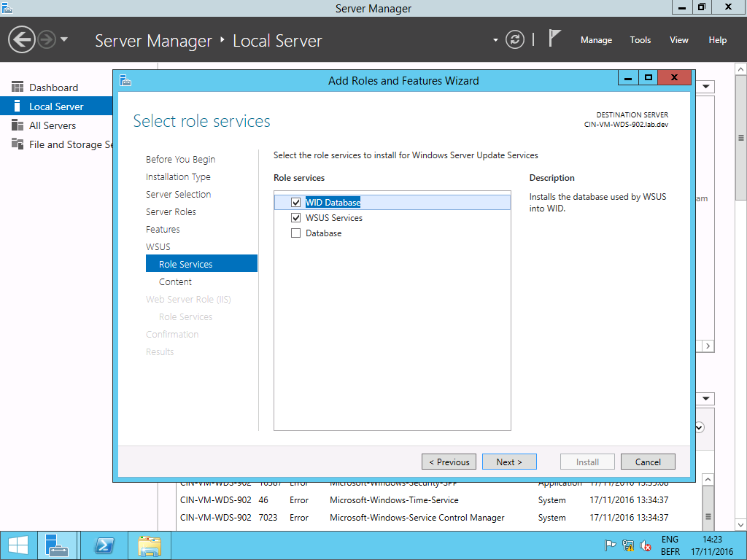Click the Add Roles wizard title bar icon
This screenshot has width=747, height=560.
pos(125,80)
